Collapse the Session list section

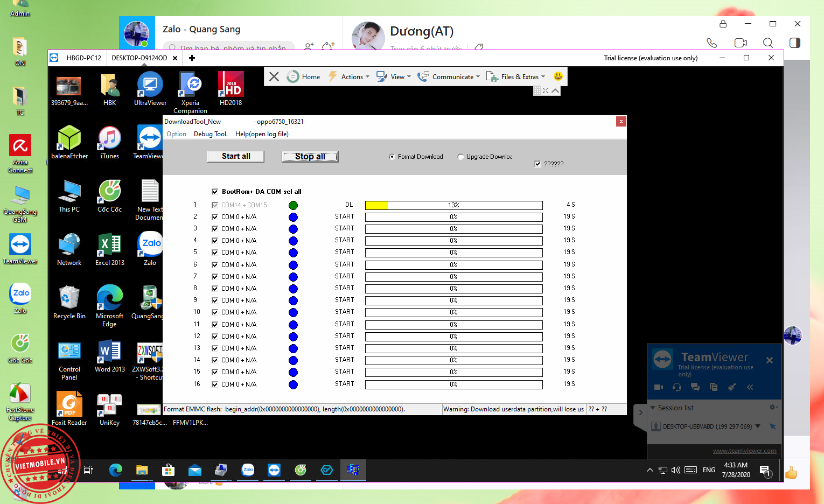653,408
